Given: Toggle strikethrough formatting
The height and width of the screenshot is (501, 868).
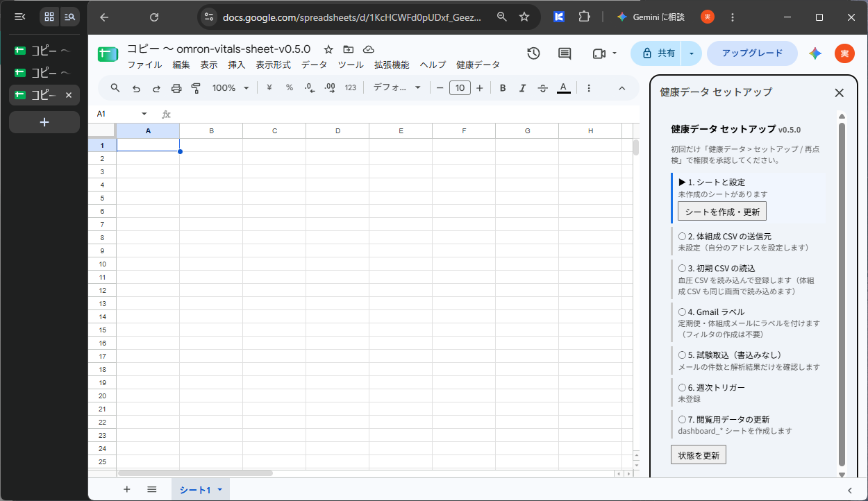Looking at the screenshot, I should pos(543,88).
